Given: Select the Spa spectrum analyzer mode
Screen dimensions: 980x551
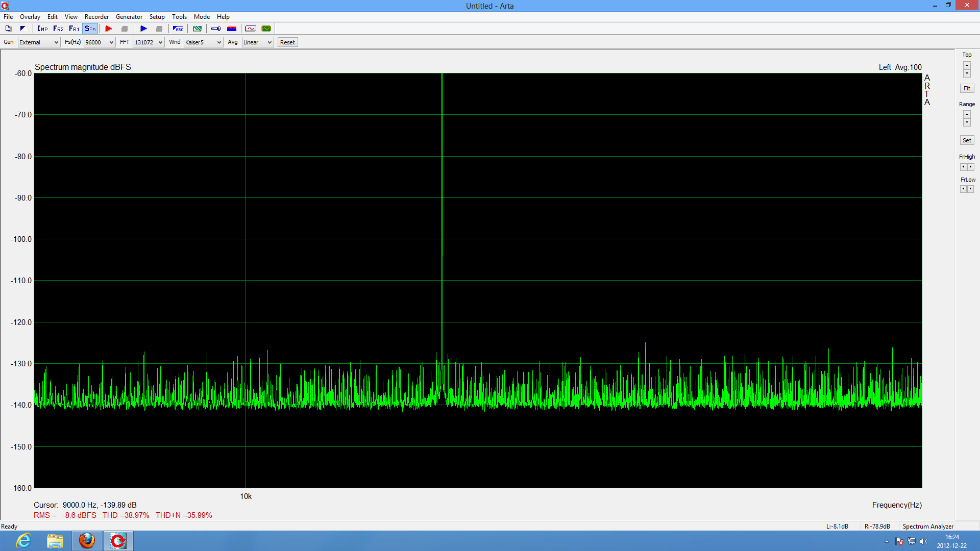Looking at the screenshot, I should pos(90,29).
